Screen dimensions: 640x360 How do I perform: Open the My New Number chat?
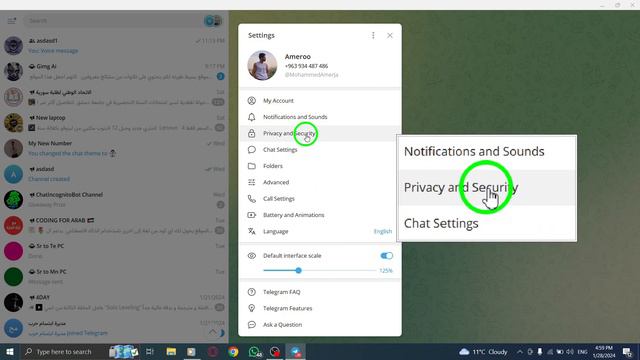tap(114, 148)
